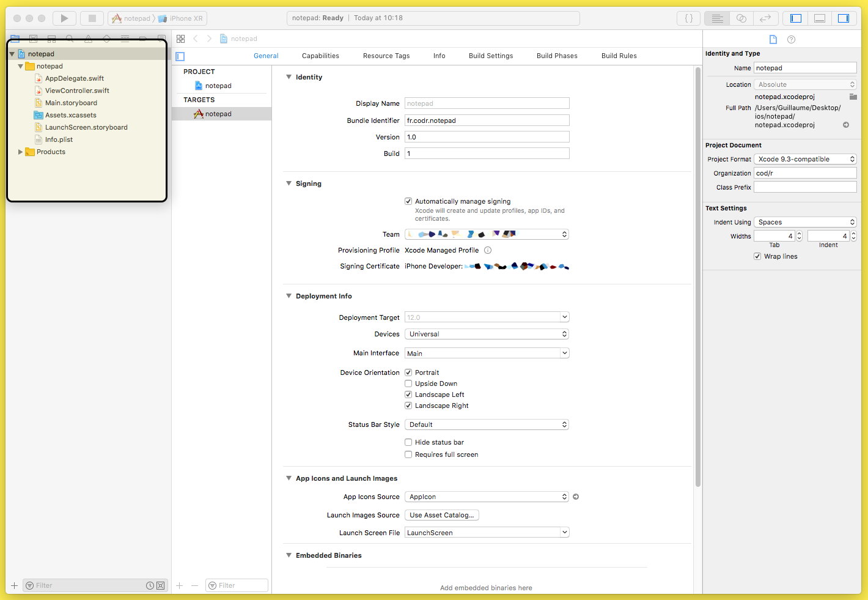Click the editor vertical scrollbar
The image size is (868, 600).
coord(698,276)
